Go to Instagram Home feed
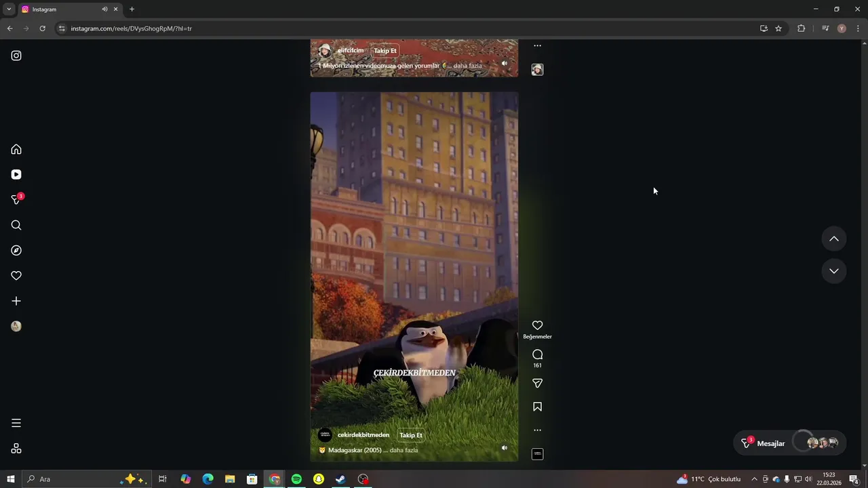The width and height of the screenshot is (868, 488). [16, 149]
